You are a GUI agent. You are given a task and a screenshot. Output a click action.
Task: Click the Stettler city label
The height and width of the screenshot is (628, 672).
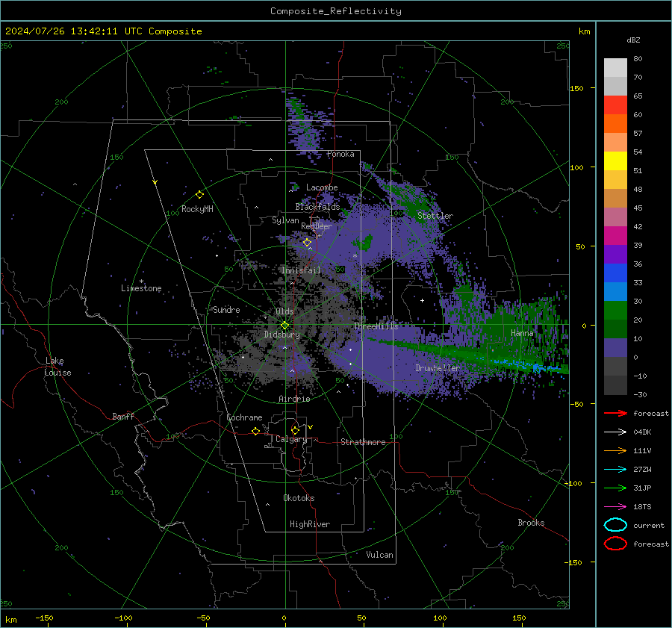point(435,216)
